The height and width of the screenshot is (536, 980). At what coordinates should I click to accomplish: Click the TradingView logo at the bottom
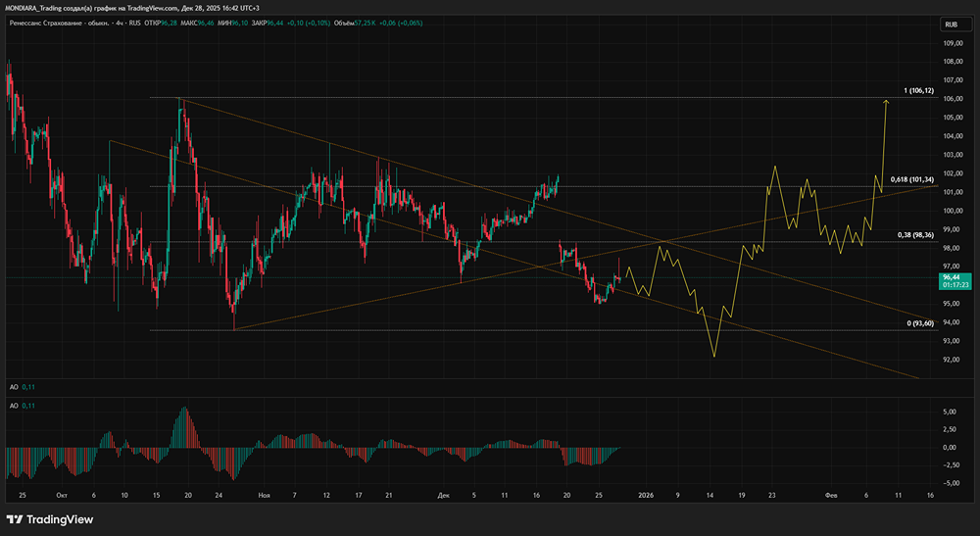50,519
